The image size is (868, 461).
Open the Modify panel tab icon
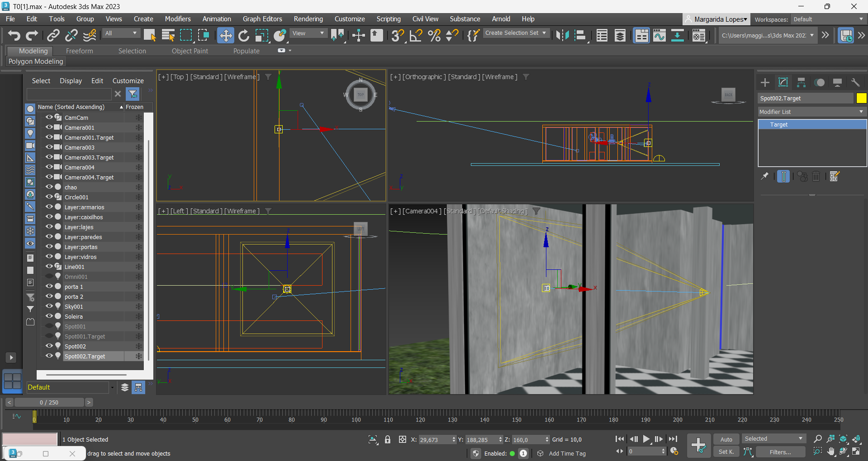[x=783, y=82]
